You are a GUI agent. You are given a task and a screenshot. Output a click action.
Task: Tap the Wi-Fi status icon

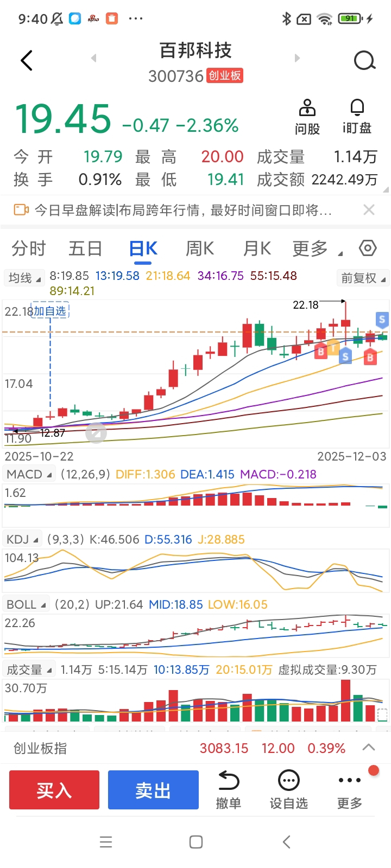click(325, 19)
